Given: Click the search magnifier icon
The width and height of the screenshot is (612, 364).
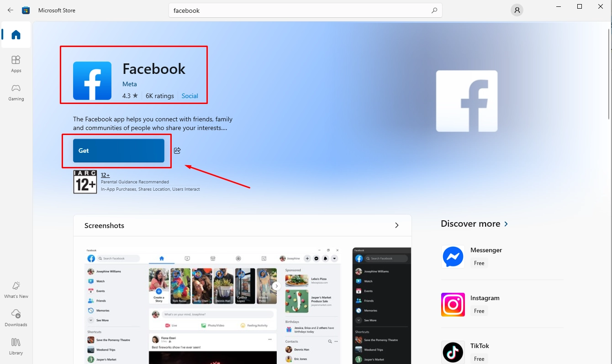Looking at the screenshot, I should coord(434,10).
